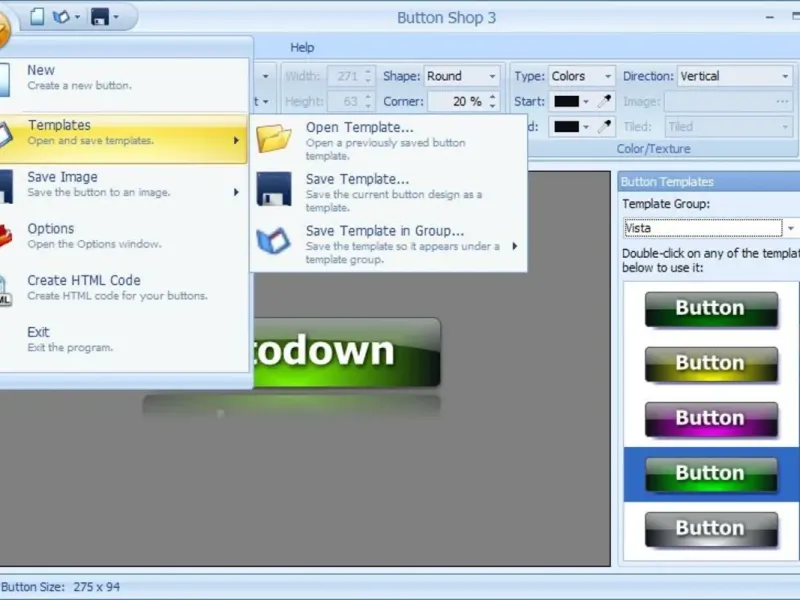Select Save Template in Group... item

pyautogui.click(x=389, y=244)
